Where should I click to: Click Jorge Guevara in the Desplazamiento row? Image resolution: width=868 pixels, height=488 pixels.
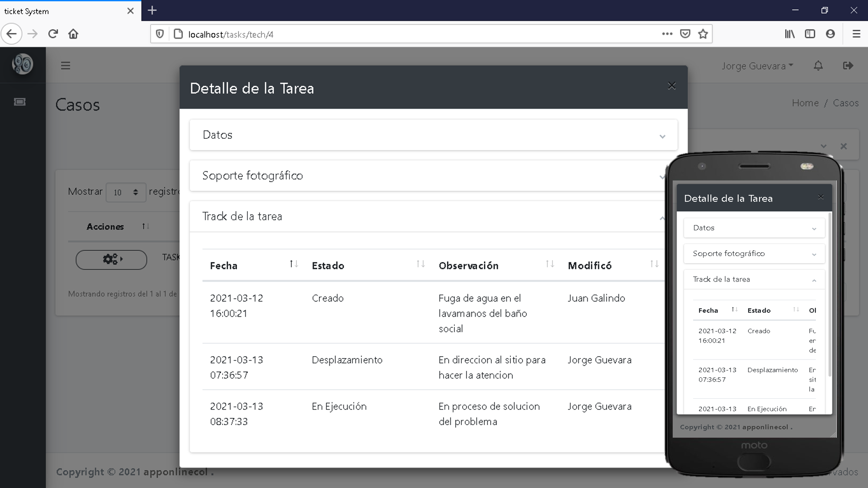click(599, 360)
